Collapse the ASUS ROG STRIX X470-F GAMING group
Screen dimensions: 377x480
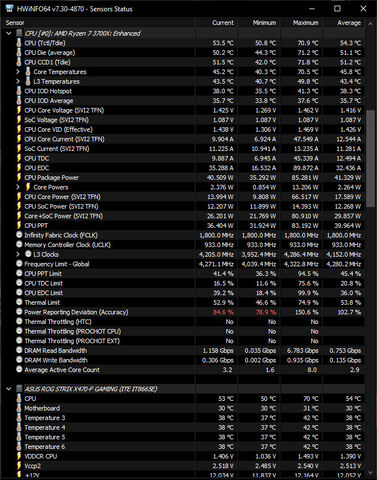(9, 389)
